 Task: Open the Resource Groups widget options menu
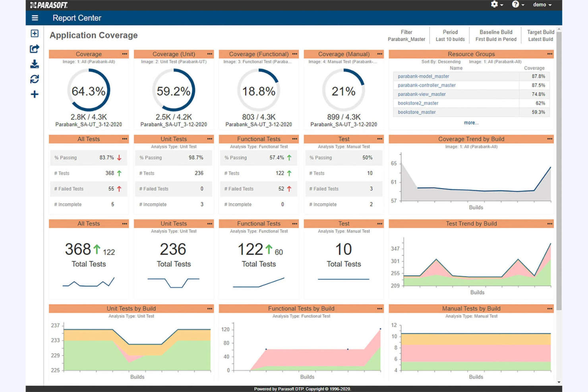pyautogui.click(x=550, y=54)
